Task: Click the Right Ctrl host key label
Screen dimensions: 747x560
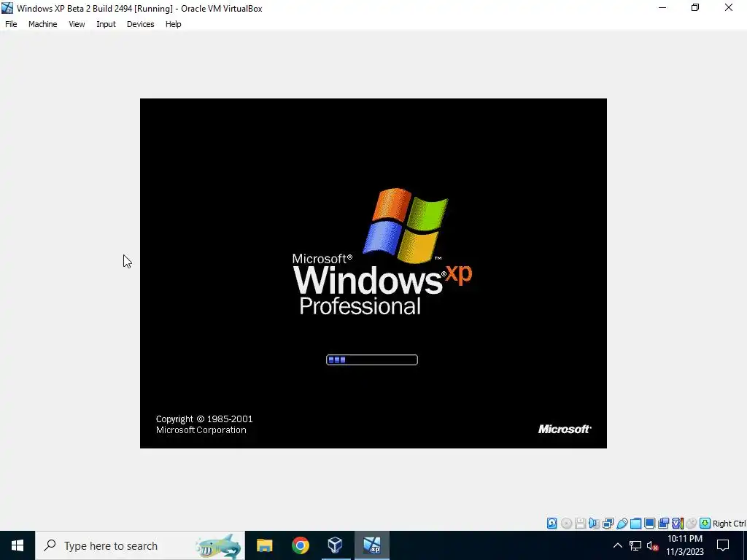Action: coord(729,524)
